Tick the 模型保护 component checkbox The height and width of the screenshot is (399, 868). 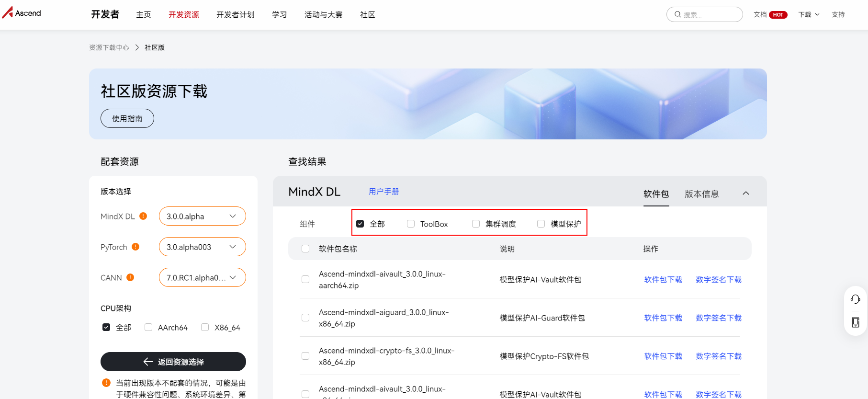[541, 224]
